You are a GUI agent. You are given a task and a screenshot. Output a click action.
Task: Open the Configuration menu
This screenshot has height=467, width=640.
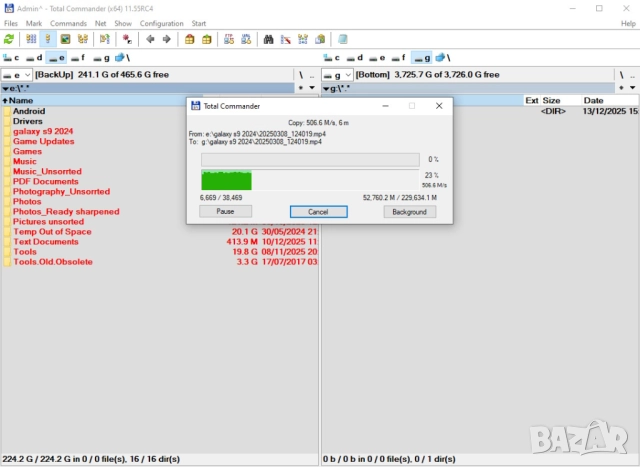click(161, 23)
